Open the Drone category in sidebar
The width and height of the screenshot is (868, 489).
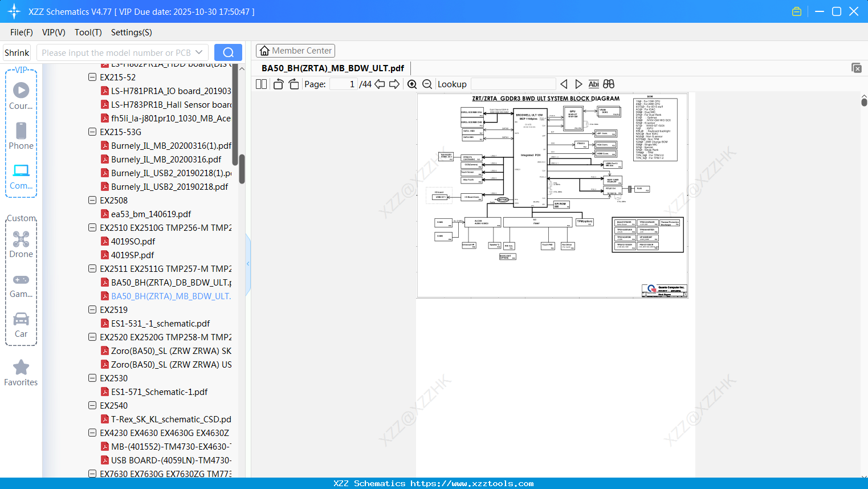pos(21,244)
